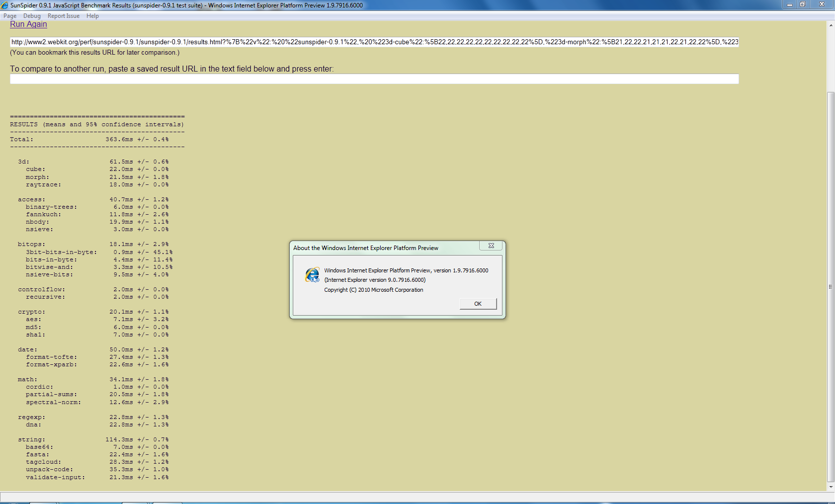835x504 pixels.
Task: Click the 'raytrace:' result row
Action: tap(97, 185)
